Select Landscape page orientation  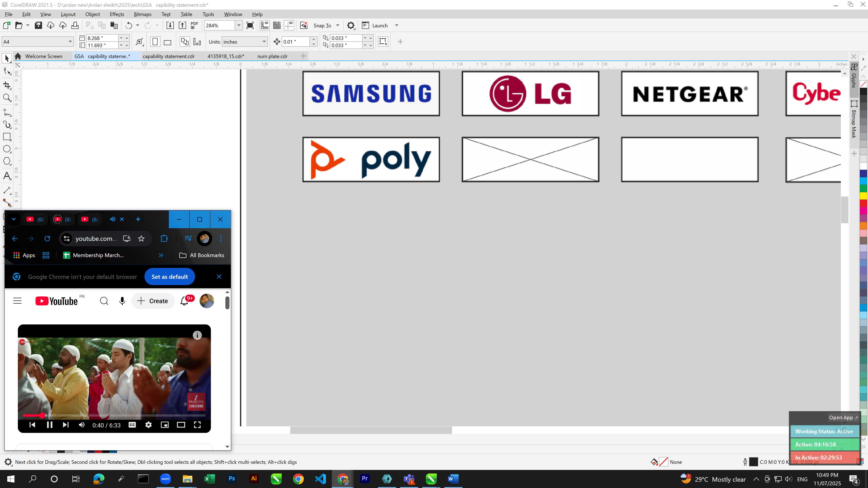pos(167,42)
